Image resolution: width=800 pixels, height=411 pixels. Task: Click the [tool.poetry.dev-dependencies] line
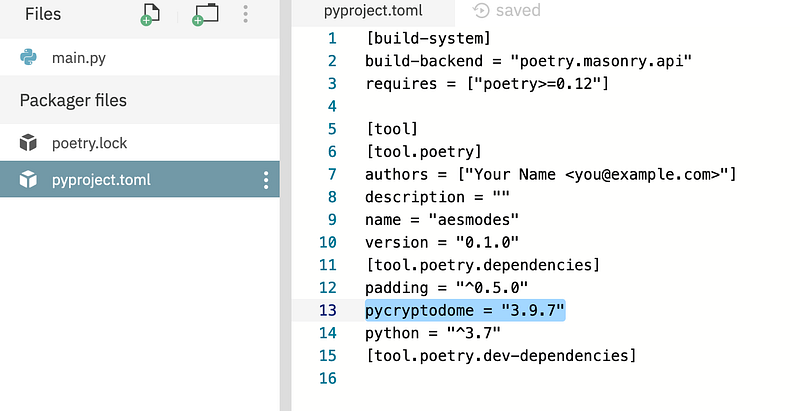tap(501, 355)
